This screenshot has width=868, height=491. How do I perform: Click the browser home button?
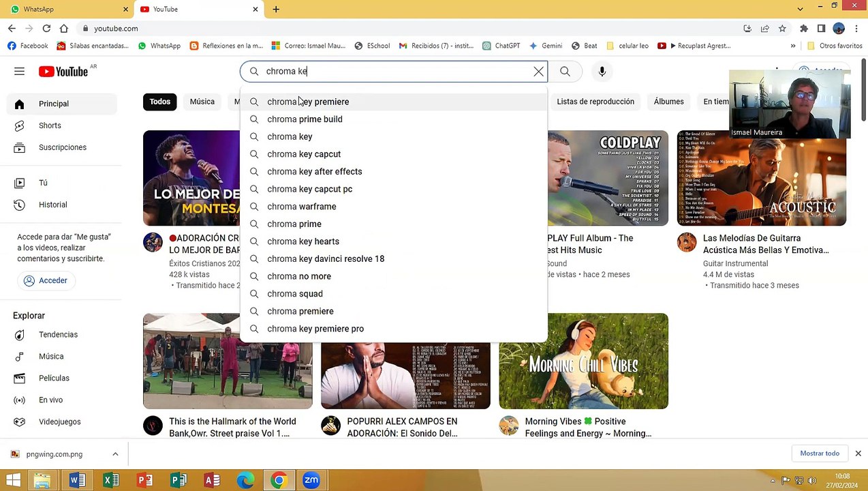(x=63, y=28)
